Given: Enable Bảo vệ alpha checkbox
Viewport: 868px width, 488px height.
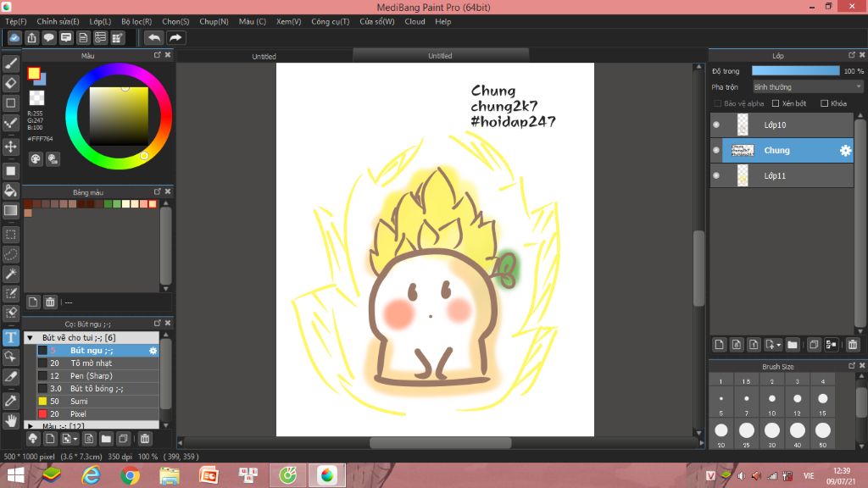Looking at the screenshot, I should click(x=717, y=103).
